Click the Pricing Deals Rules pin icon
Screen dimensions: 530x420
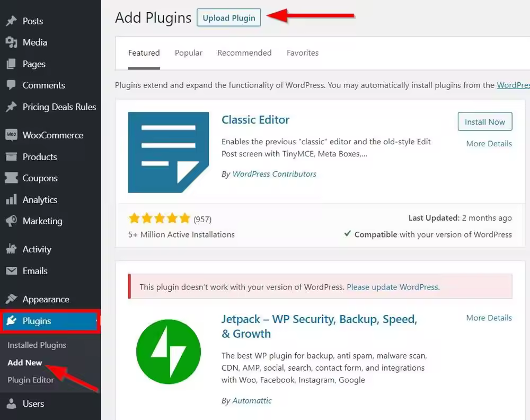pyautogui.click(x=11, y=107)
